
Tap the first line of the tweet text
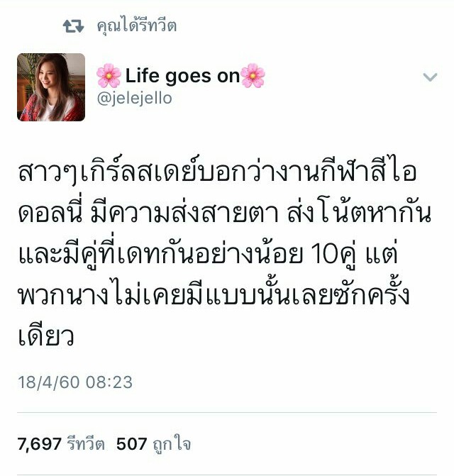pos(217,170)
